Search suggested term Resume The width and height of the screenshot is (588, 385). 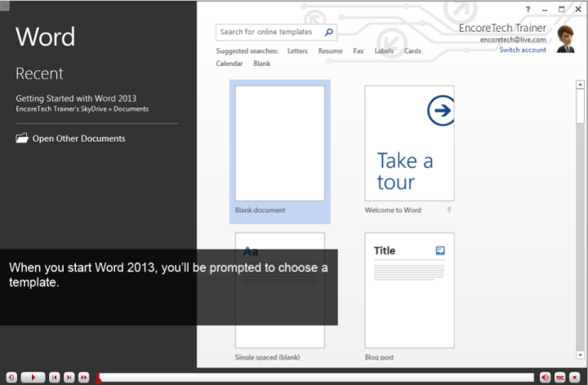coord(331,51)
